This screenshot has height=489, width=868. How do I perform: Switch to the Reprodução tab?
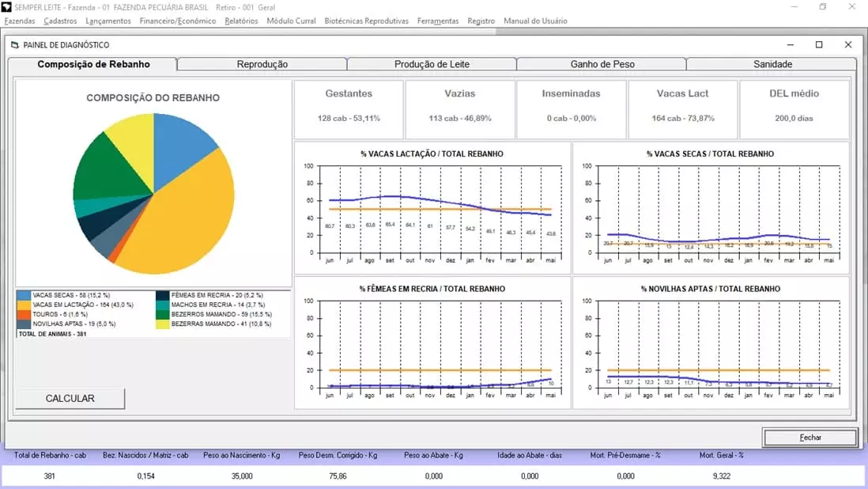pos(262,64)
